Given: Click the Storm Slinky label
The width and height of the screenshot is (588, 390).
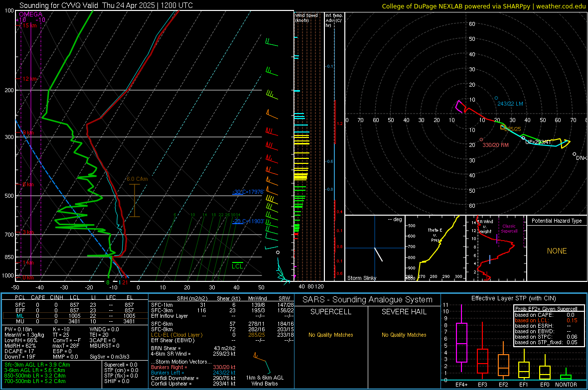Looking at the screenshot, I should pyautogui.click(x=361, y=278).
